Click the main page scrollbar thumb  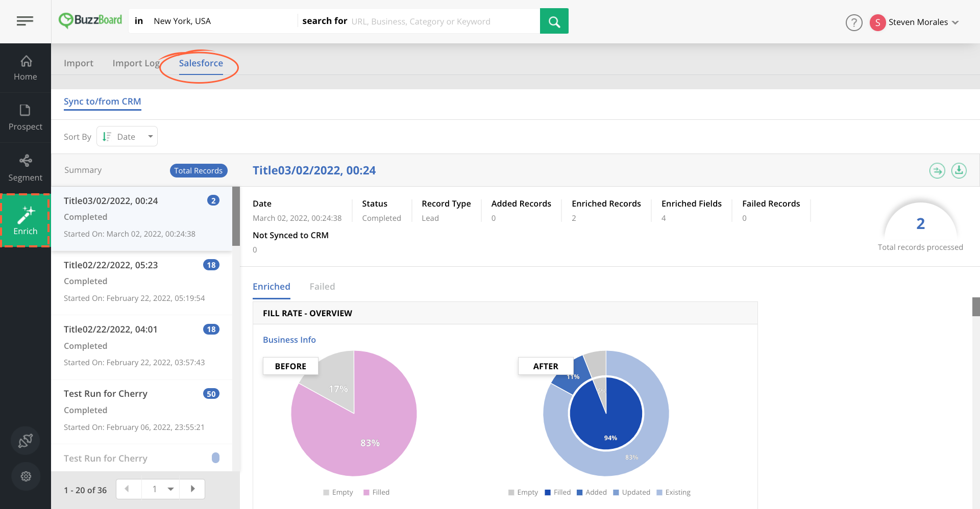976,307
